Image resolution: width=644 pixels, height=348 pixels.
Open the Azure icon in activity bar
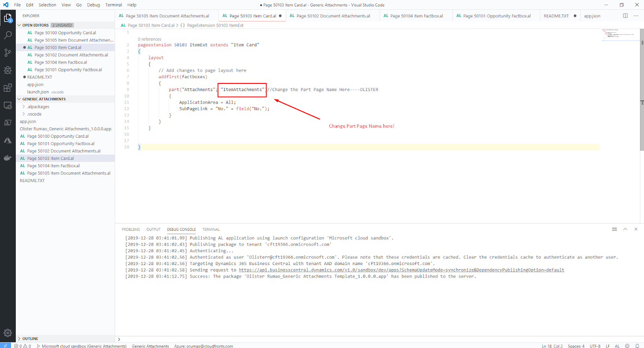coord(8,140)
